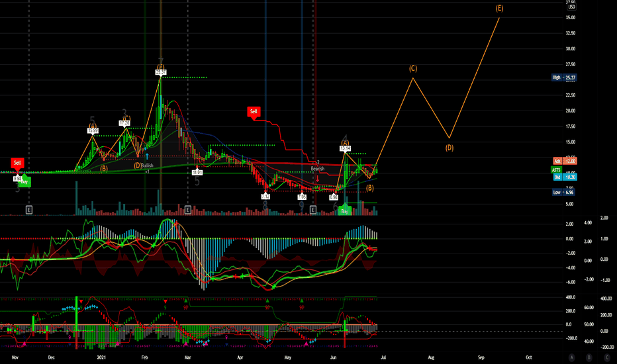Click the green Buy signal label in June
Viewport: 617px width, 364px height.
pos(344,210)
